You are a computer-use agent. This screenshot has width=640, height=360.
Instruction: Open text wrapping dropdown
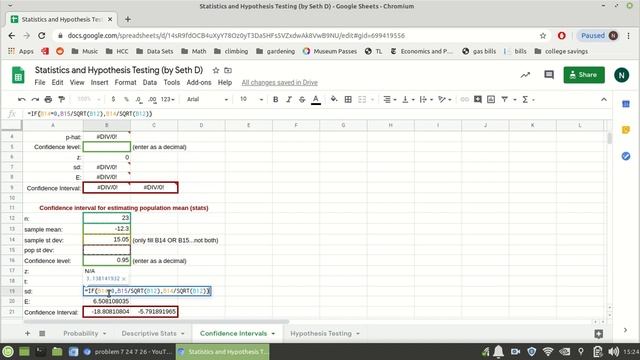[426, 99]
